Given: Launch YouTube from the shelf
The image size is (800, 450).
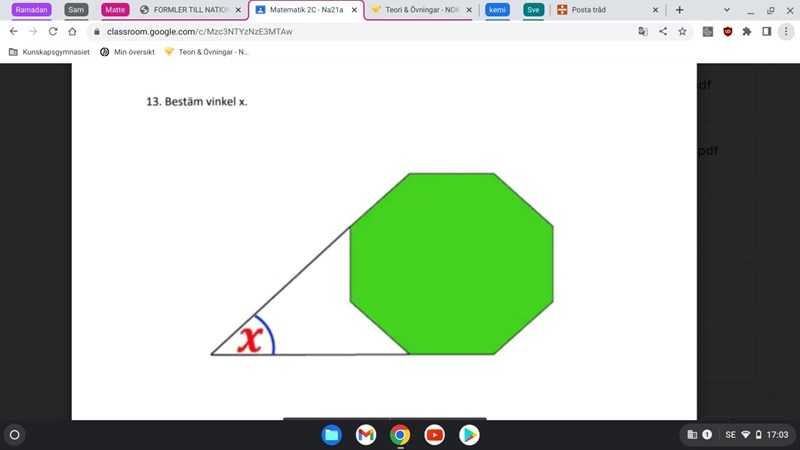Looking at the screenshot, I should coord(434,435).
